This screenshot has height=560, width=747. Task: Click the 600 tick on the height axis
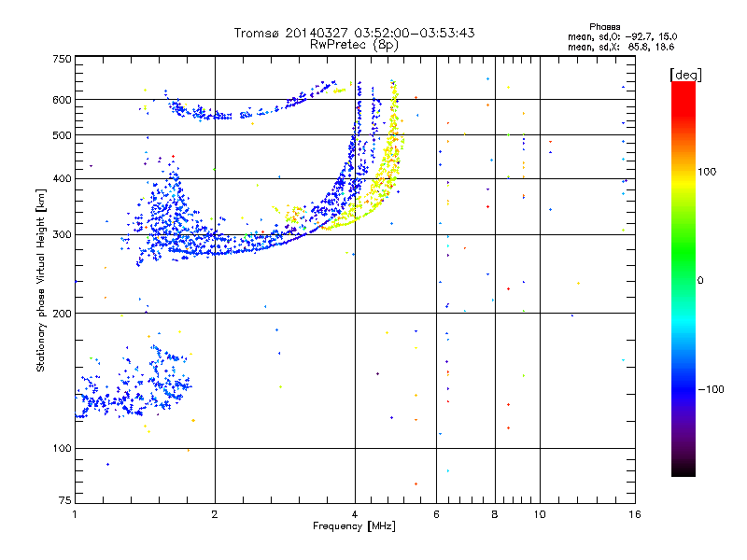pos(63,100)
